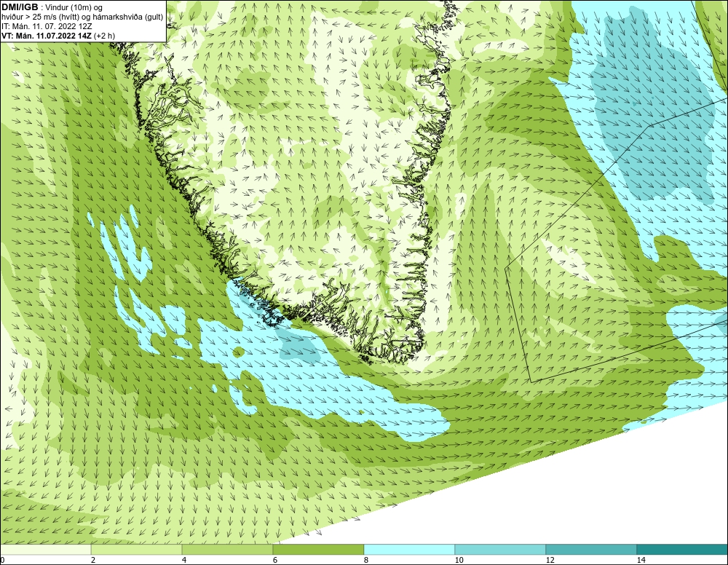The image size is (728, 565).
Task: Click the 'IT: Mán. 11. 07. 2022 12Z' line
Action: click(47, 26)
